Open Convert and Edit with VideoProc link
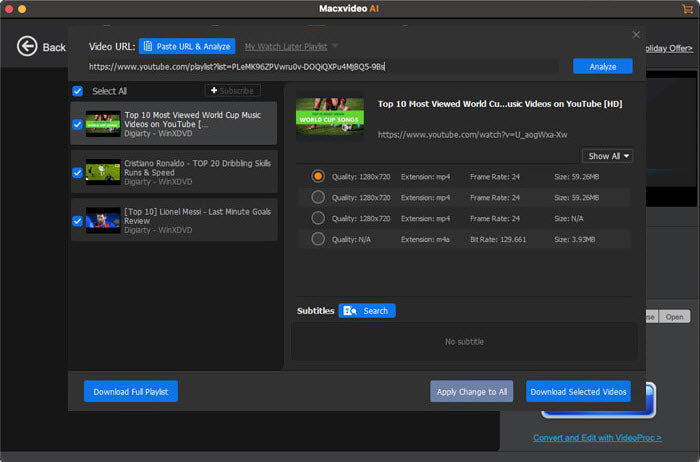 coord(597,437)
